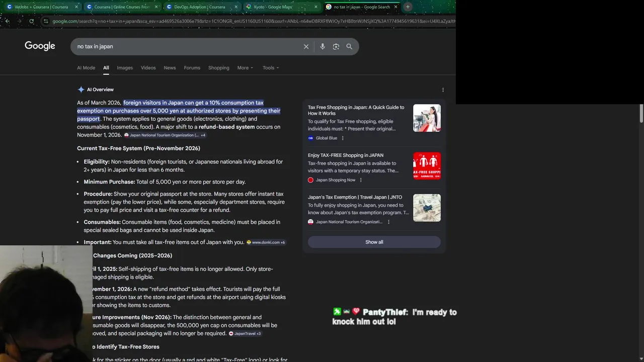The image size is (644, 362).
Task: Select the Images search tab
Action: coord(125,68)
